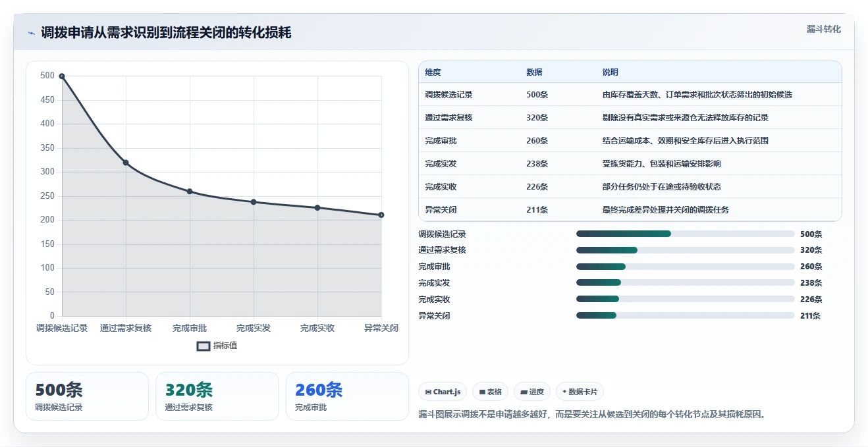Viewport: 868px width, 447px height.
Task: Click the 说明 column header
Action: (610, 72)
